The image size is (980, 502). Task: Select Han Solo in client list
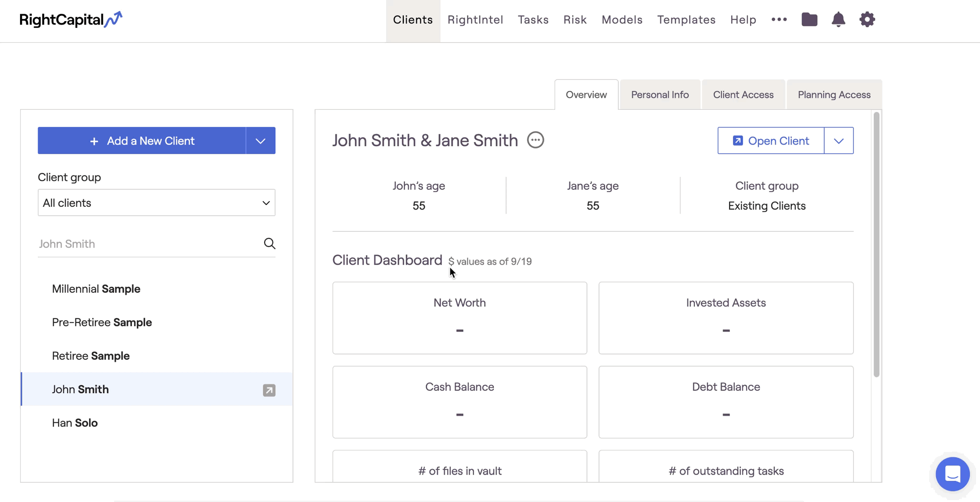point(75,423)
